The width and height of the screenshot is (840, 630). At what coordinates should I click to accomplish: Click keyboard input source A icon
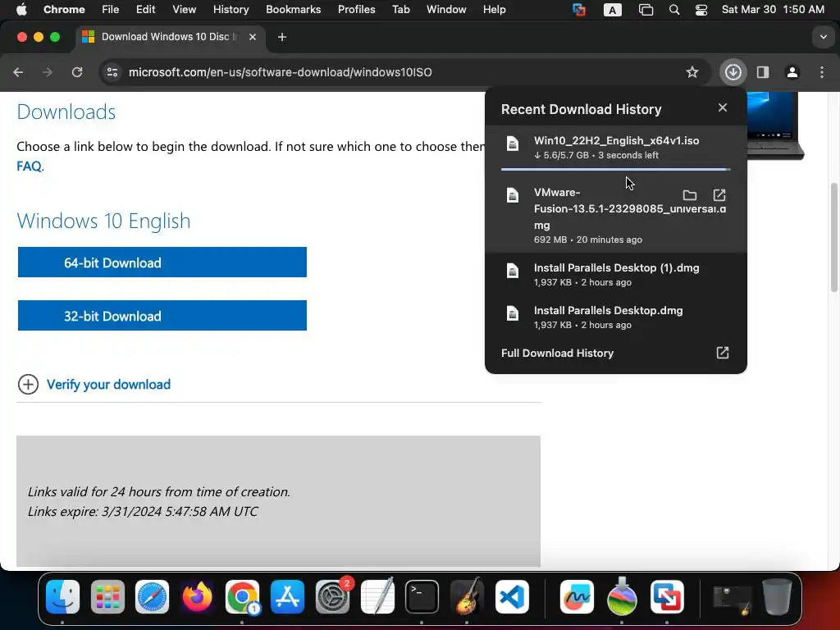[x=612, y=10]
